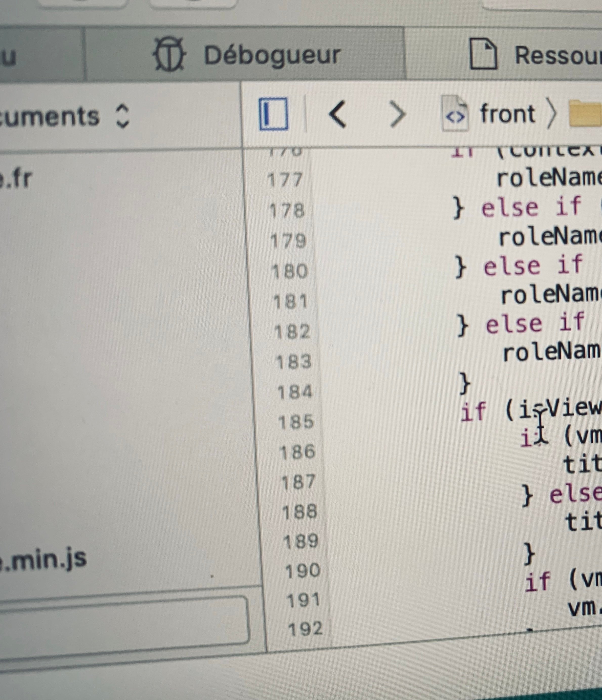Set breakpoint on line number 185
This screenshot has width=602, height=700.
(296, 422)
